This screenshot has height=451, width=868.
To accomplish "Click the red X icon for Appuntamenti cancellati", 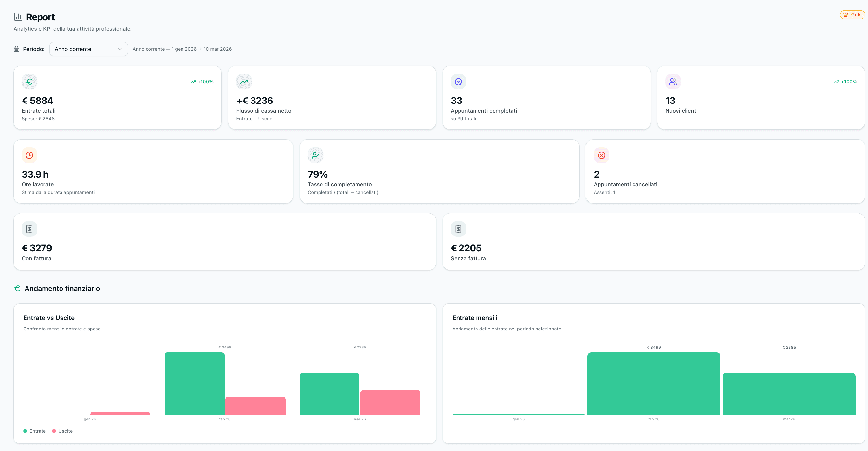I will pos(601,155).
